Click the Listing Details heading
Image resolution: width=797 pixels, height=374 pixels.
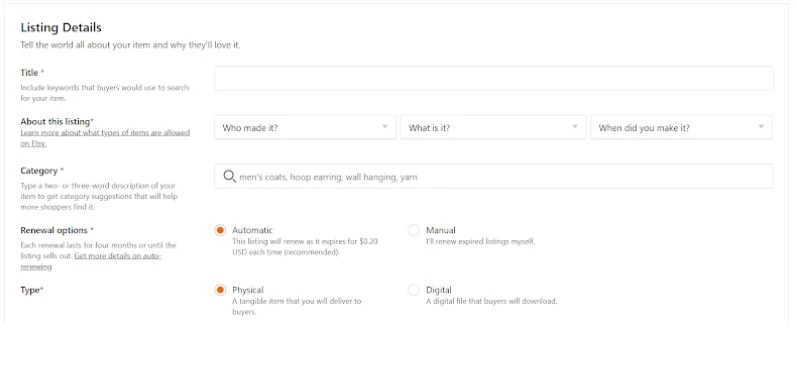tap(61, 27)
